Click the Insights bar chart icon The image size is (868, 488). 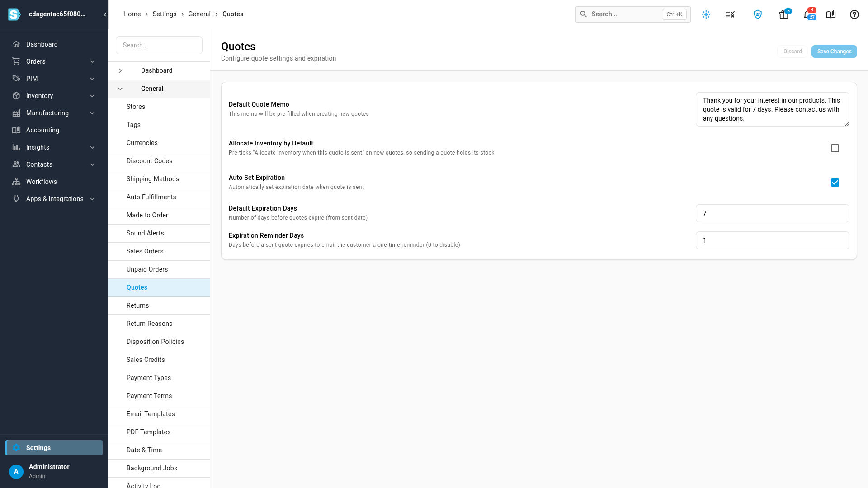pos(16,147)
